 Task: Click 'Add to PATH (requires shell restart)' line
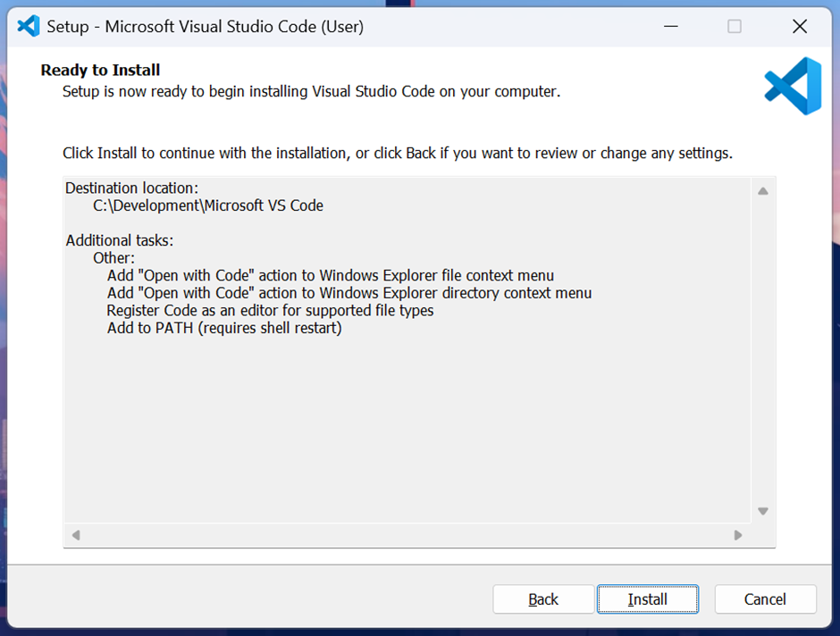(x=224, y=328)
